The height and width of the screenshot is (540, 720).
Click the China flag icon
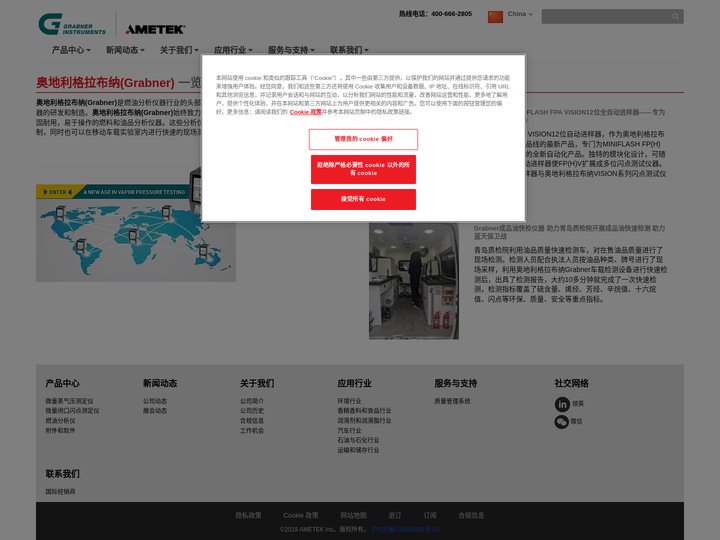pyautogui.click(x=495, y=17)
